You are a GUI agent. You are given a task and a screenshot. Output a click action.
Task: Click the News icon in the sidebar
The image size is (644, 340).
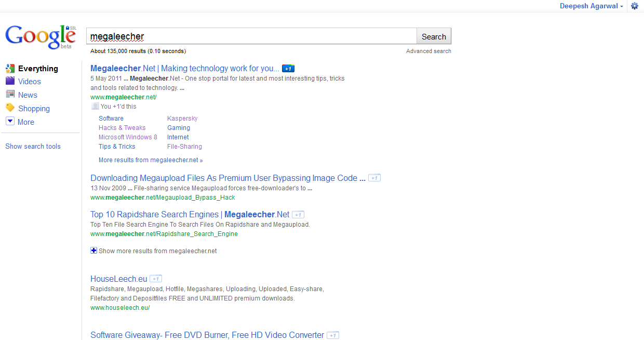tap(10, 95)
